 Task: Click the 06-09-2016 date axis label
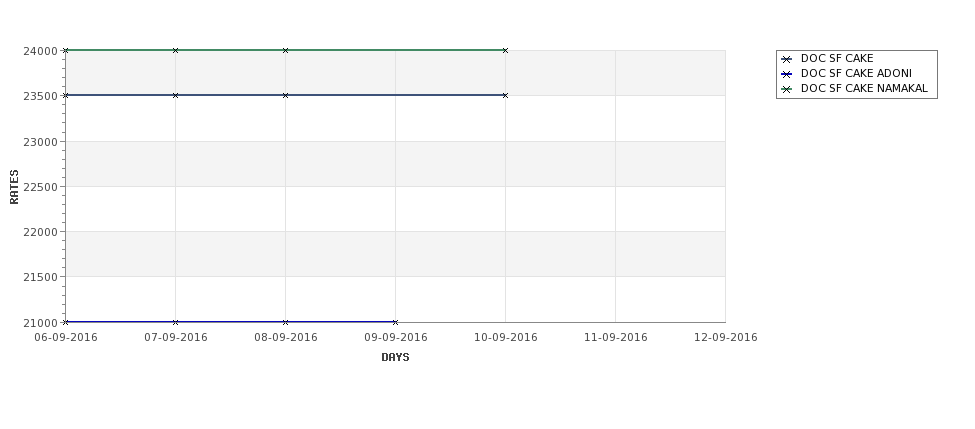(66, 337)
